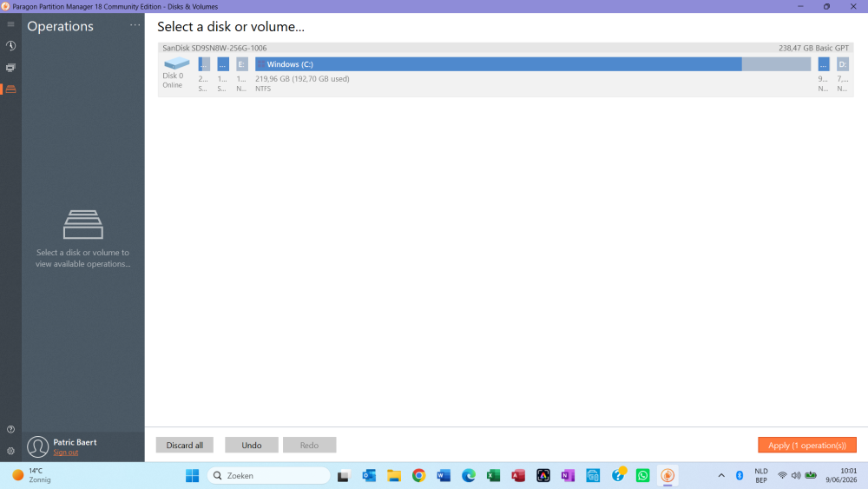This screenshot has width=868, height=489.
Task: Open Microsoft Word from the taskbar
Action: pyautogui.click(x=444, y=475)
